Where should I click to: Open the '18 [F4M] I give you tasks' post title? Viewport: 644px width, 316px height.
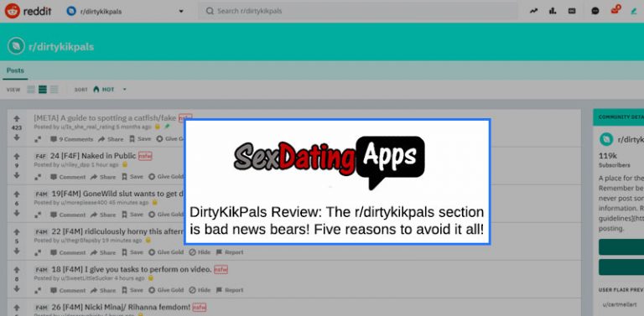point(132,270)
